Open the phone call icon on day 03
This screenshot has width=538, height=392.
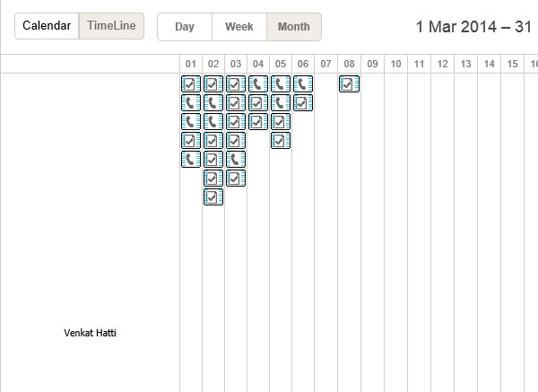pyautogui.click(x=236, y=160)
